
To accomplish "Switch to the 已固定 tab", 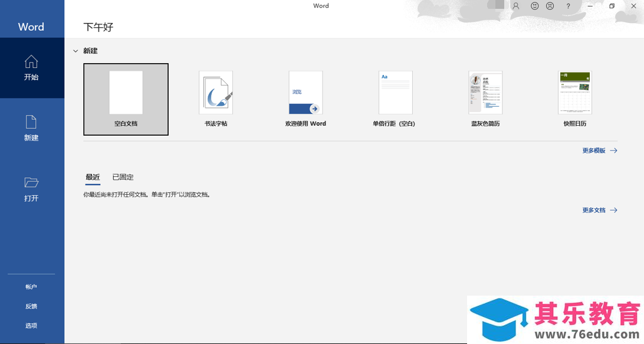I will (x=123, y=177).
